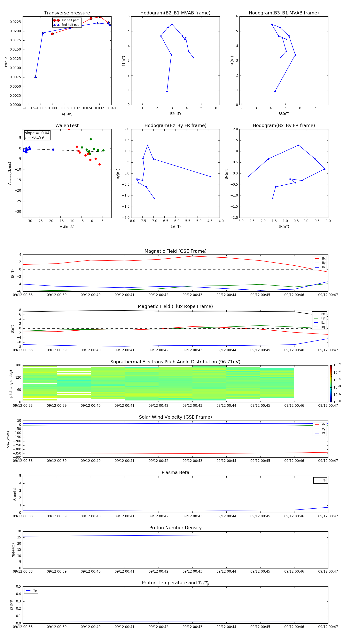Click the |B| legend entry in Flux Rope plot
Screen dimensions: 351x644
coord(320,327)
